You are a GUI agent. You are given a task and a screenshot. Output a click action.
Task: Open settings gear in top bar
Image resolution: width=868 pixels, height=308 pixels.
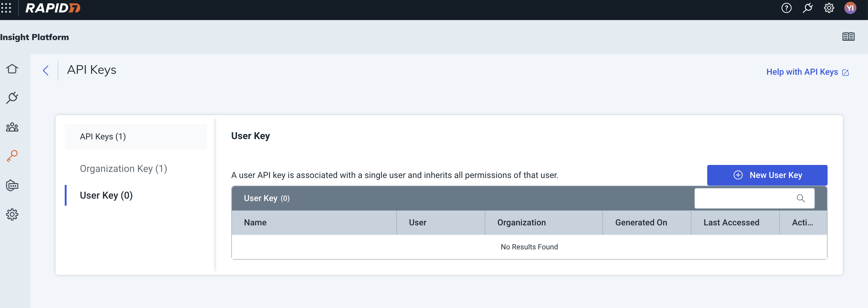click(x=828, y=8)
